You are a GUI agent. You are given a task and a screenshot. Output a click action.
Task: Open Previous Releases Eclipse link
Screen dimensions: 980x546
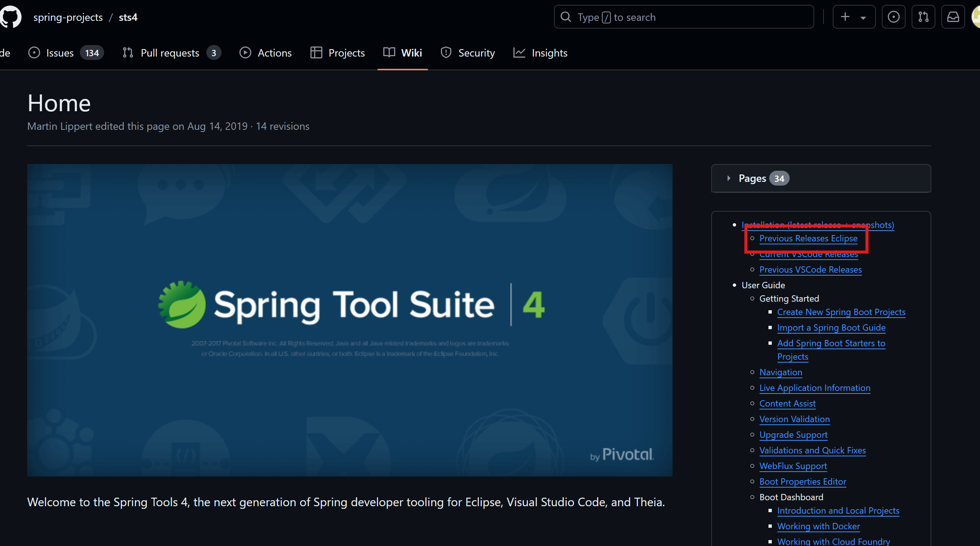coord(808,238)
